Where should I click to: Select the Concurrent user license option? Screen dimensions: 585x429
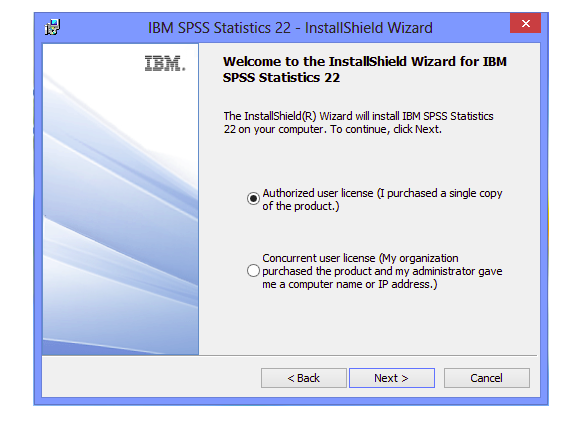[x=253, y=271]
